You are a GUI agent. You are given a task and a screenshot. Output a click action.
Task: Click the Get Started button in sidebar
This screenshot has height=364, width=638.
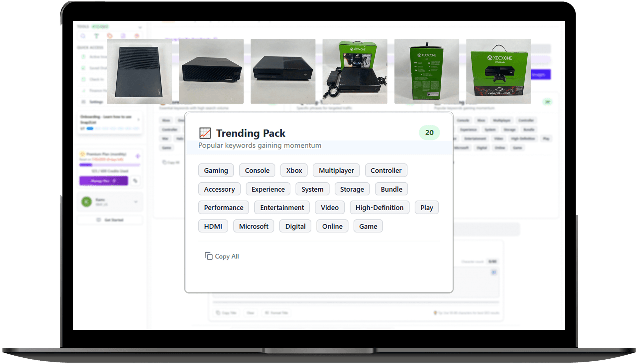coord(110,220)
